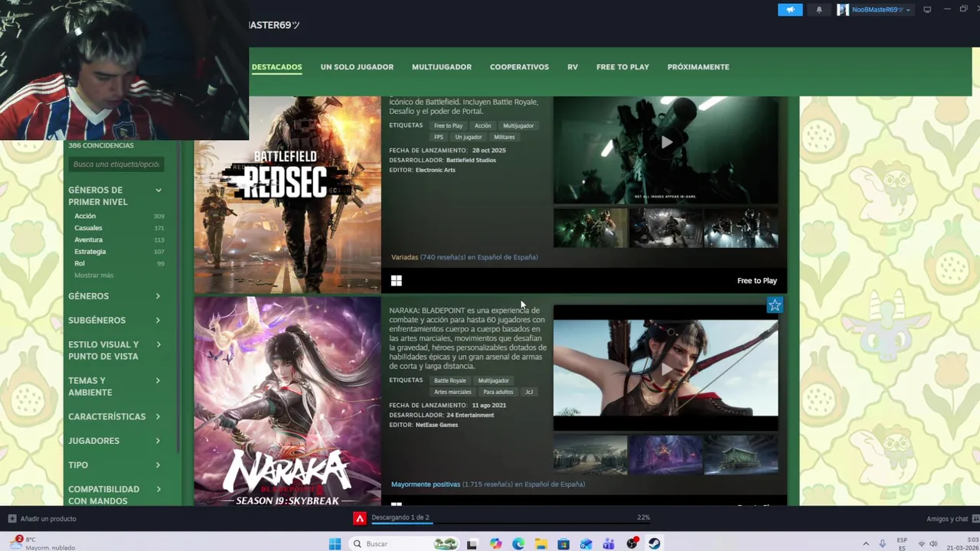The image size is (980, 551).
Task: Play the NARAKA Bladepoint trailer video
Action: click(x=666, y=368)
